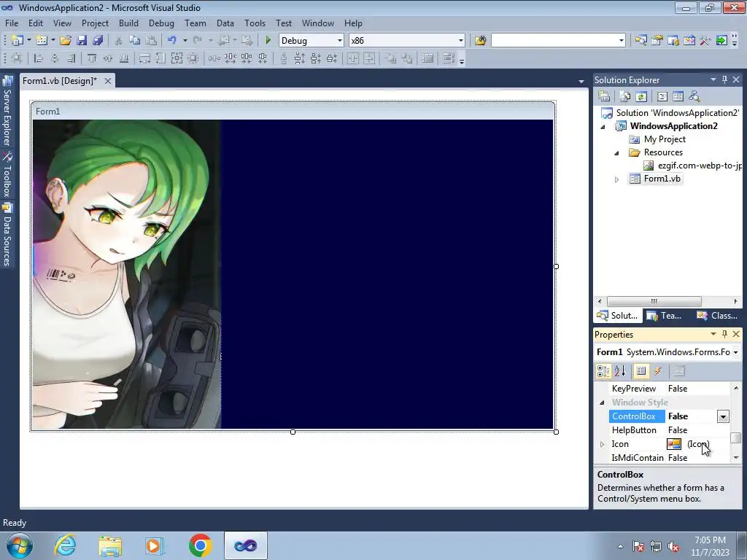Open Solution Explorer from the main toolbar
Screen dimensions: 747x560
click(640, 41)
